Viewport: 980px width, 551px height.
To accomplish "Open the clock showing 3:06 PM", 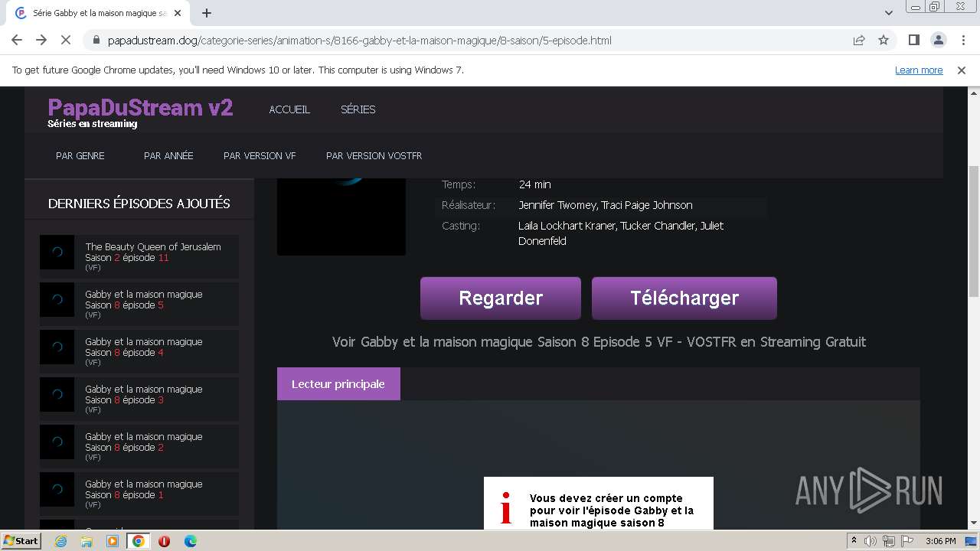I will point(940,541).
